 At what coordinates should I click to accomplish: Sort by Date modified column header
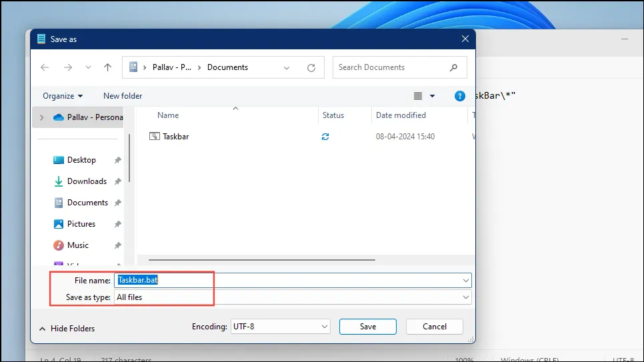[401, 115]
